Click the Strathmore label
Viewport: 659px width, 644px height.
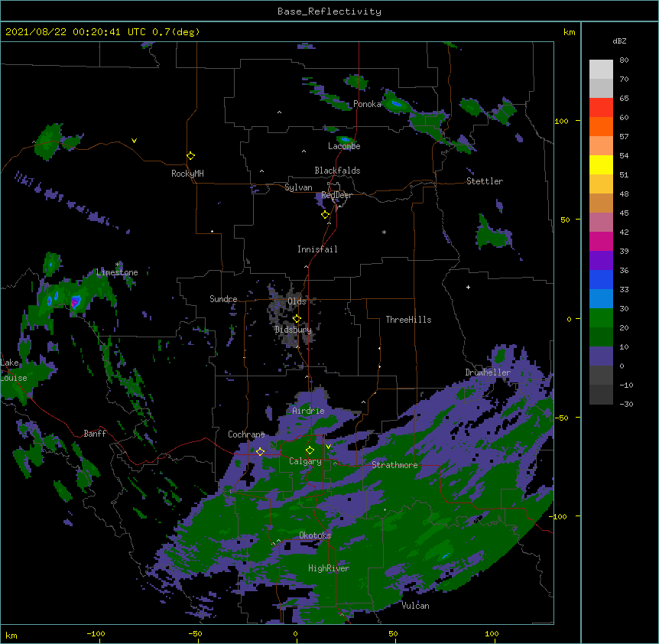pos(394,465)
